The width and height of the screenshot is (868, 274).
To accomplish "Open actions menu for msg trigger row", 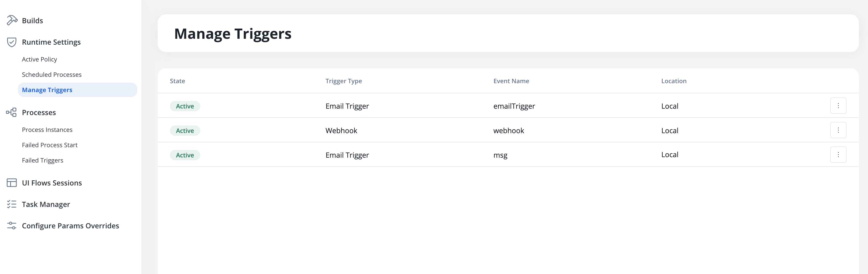I will (x=838, y=155).
